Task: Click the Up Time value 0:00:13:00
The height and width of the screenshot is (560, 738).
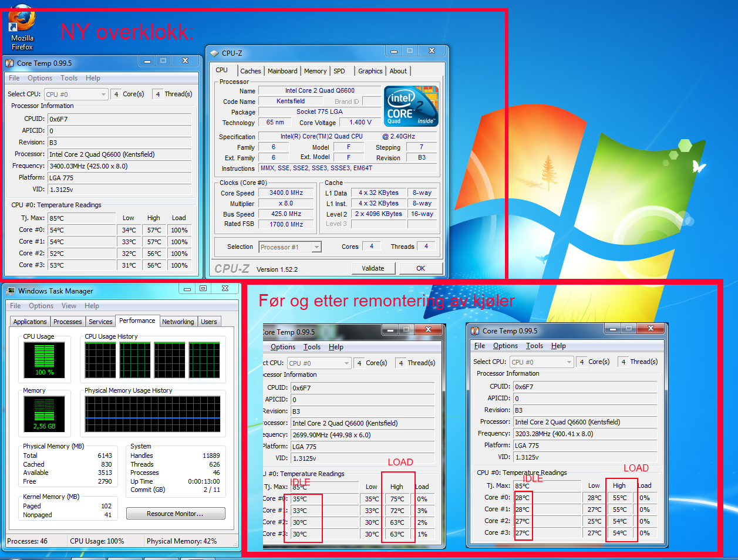Action: (x=204, y=481)
